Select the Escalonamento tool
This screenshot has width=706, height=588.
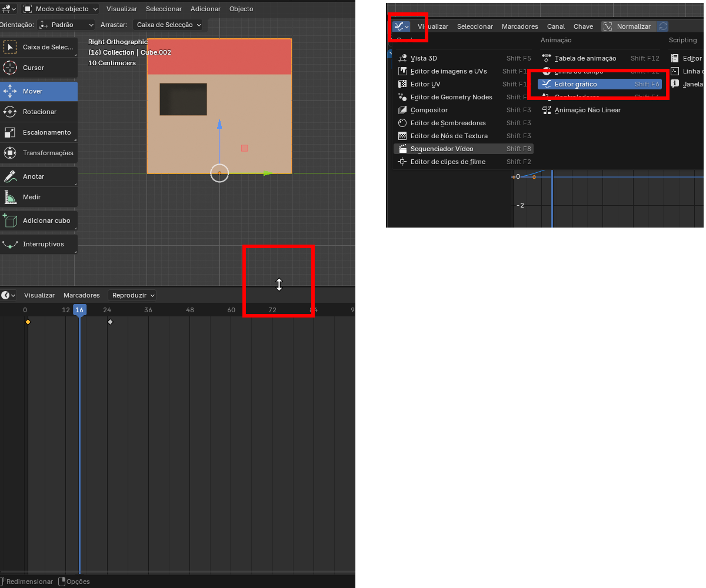point(39,132)
